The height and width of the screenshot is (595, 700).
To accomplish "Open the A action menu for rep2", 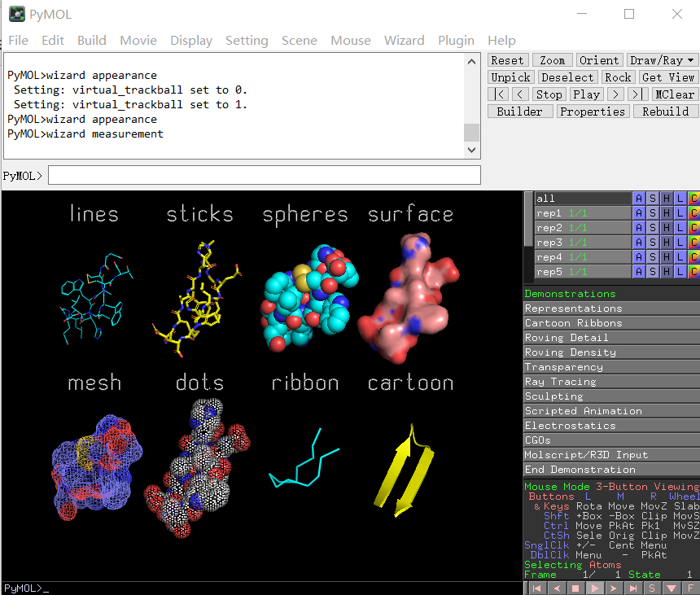I will pyautogui.click(x=639, y=228).
